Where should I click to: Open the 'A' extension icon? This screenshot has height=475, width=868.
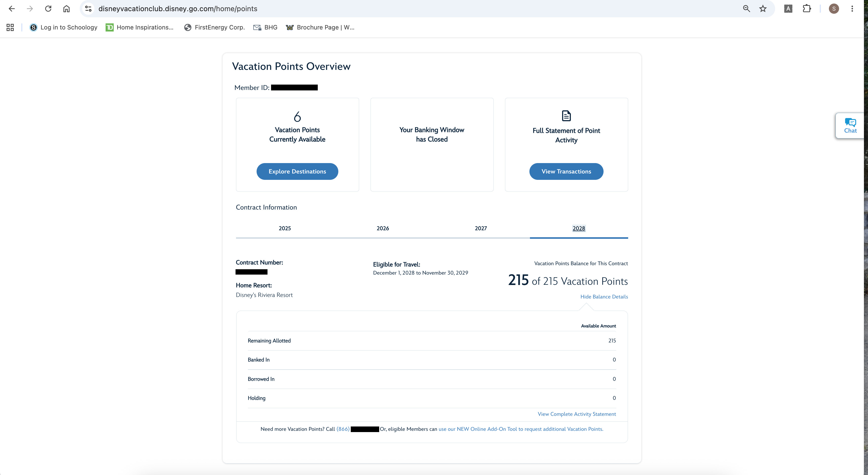[788, 9]
